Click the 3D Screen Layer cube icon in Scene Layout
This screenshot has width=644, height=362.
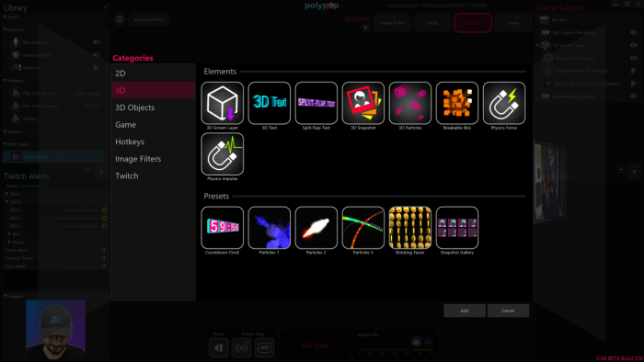pyautogui.click(x=546, y=45)
